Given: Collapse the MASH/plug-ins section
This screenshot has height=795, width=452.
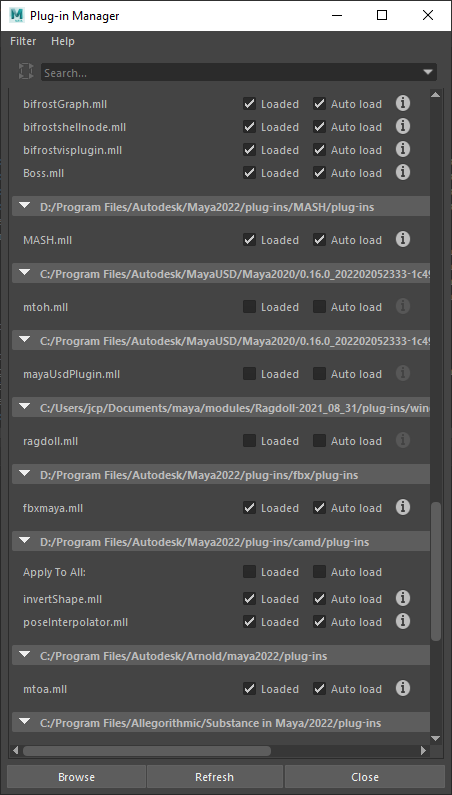Looking at the screenshot, I should (24, 206).
